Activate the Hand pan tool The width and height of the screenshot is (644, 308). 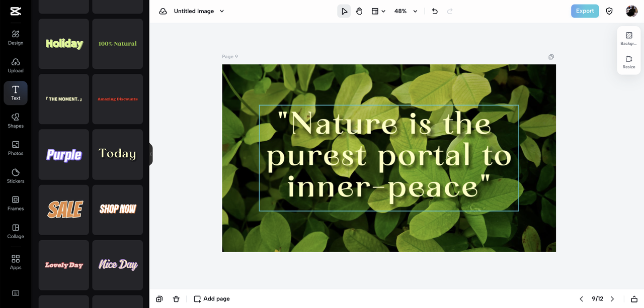click(x=359, y=11)
